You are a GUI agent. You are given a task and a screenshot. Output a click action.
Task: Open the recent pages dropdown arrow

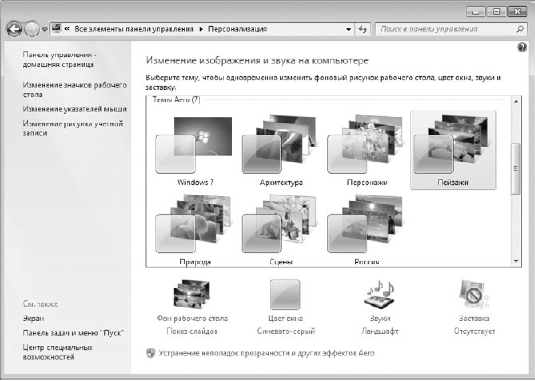point(45,30)
